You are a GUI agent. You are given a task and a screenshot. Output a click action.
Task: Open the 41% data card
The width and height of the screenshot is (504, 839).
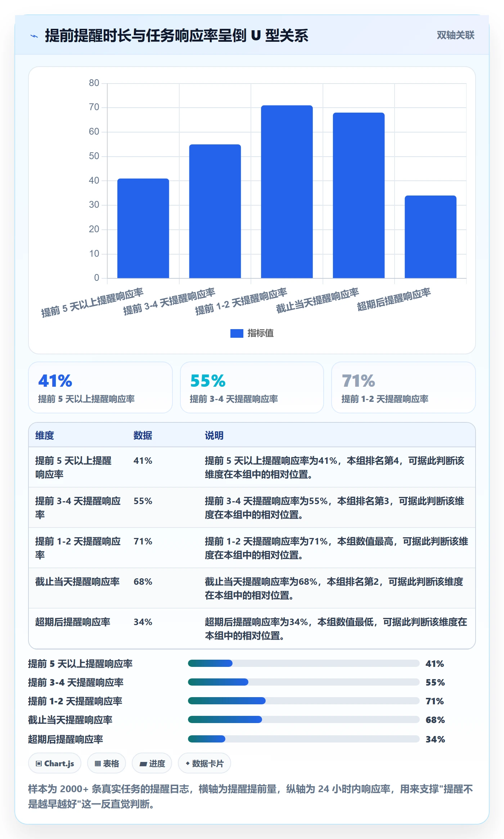click(x=100, y=387)
